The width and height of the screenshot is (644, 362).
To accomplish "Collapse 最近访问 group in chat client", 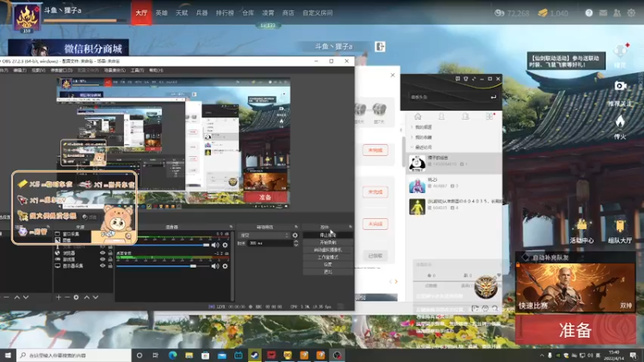I will (412, 147).
